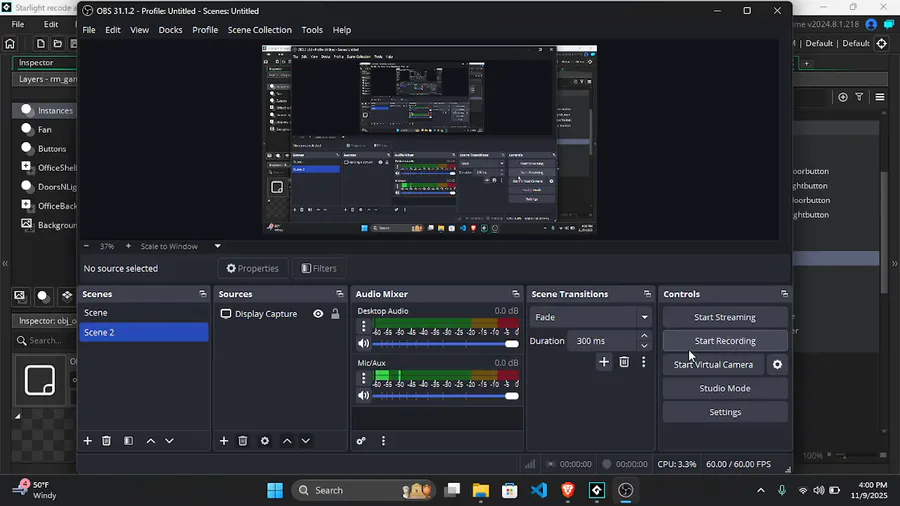Open Audio Mixer options three-dot menu
Screen dimensions: 900x506
383,441
